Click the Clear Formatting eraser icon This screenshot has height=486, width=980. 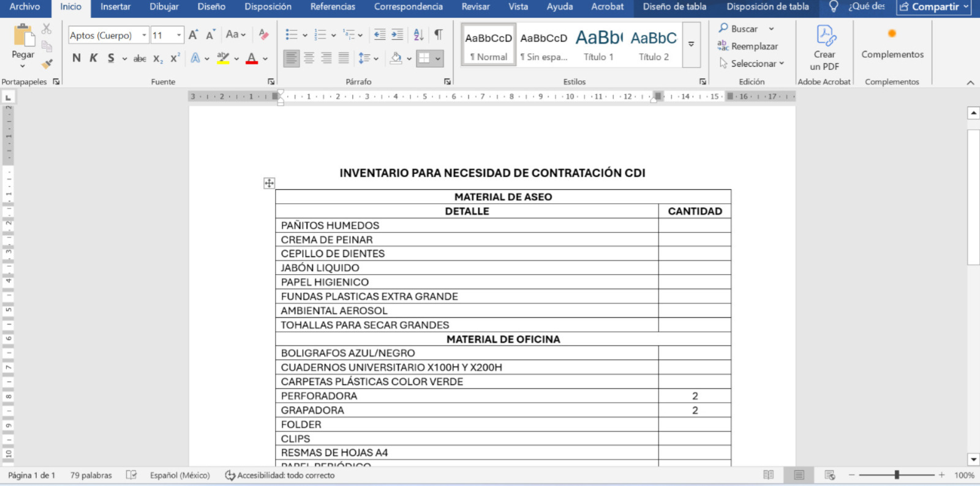point(263,35)
